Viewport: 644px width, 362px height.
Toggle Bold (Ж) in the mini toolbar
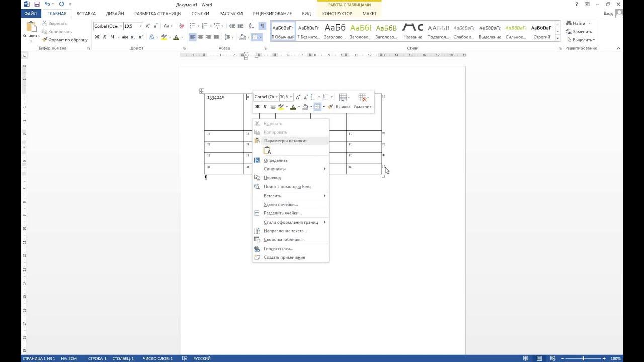click(x=257, y=107)
